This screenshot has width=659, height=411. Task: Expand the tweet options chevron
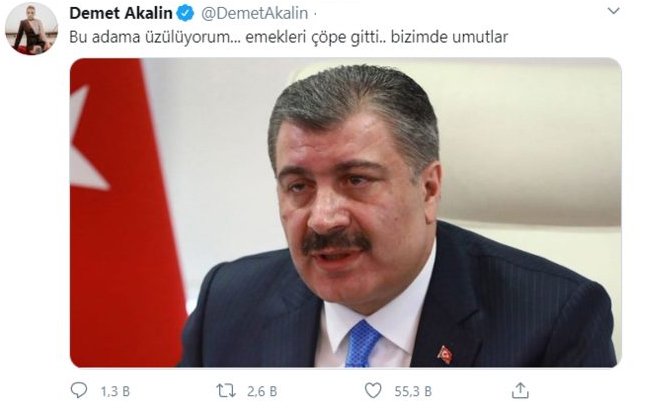[614, 11]
